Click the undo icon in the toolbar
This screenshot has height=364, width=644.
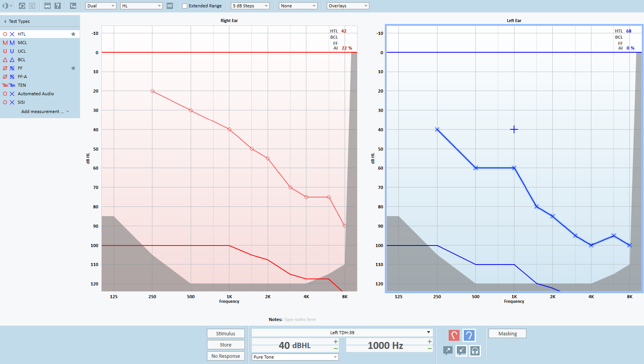coord(22,6)
